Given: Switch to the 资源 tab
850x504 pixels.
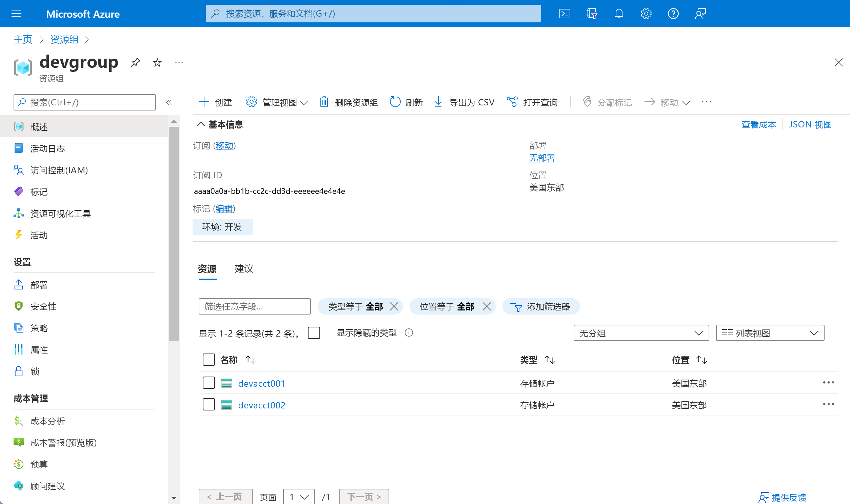Looking at the screenshot, I should tap(207, 269).
